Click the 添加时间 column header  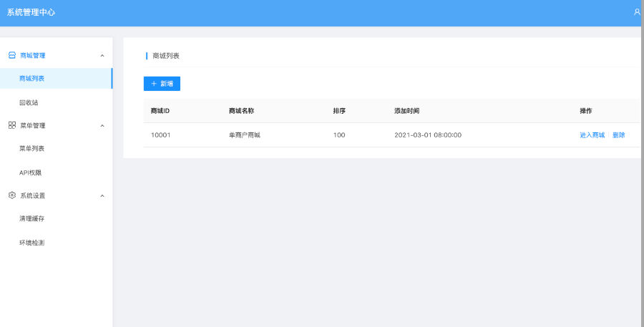(x=406, y=111)
